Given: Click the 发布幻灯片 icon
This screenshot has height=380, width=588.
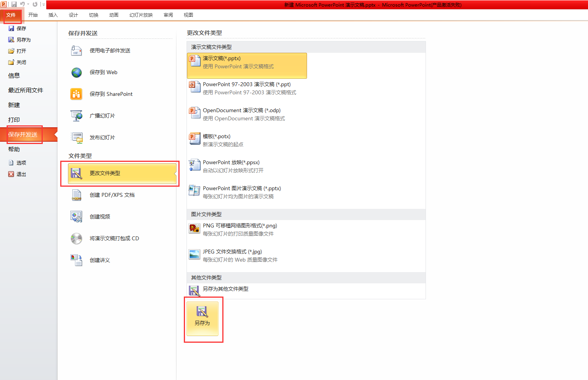Looking at the screenshot, I should (77, 137).
